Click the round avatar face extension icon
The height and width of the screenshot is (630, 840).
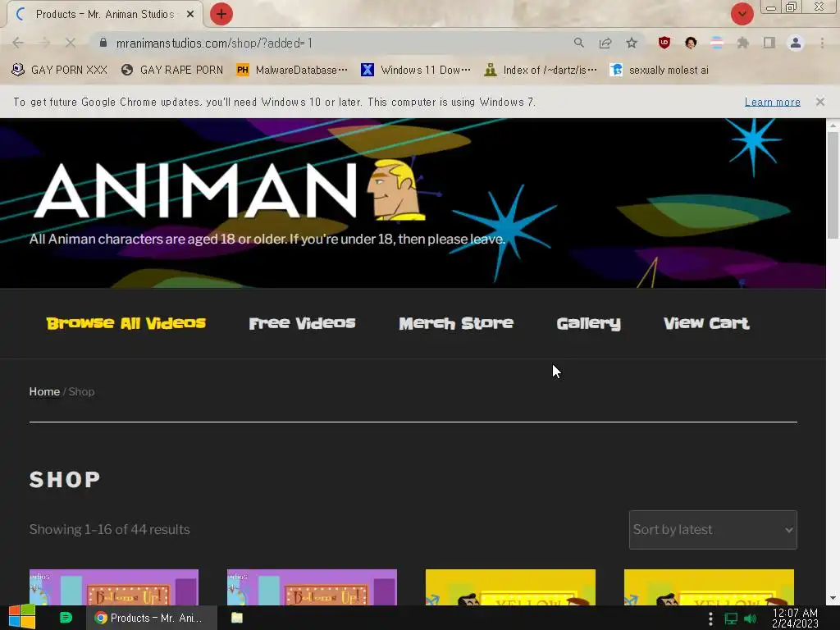(x=691, y=43)
